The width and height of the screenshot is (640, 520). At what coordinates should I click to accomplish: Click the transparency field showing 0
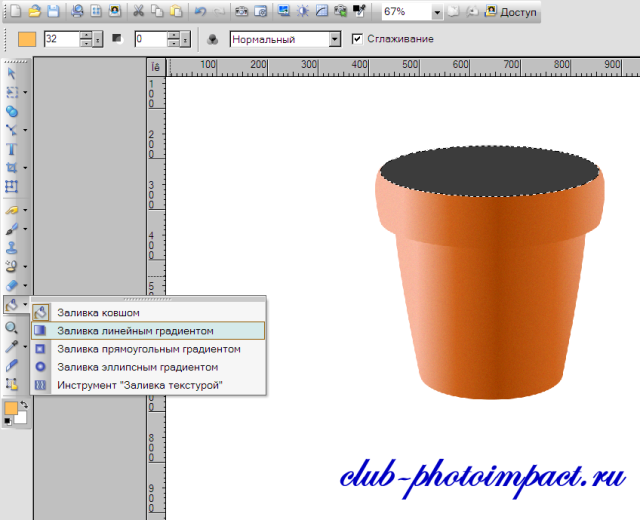pyautogui.click(x=151, y=39)
